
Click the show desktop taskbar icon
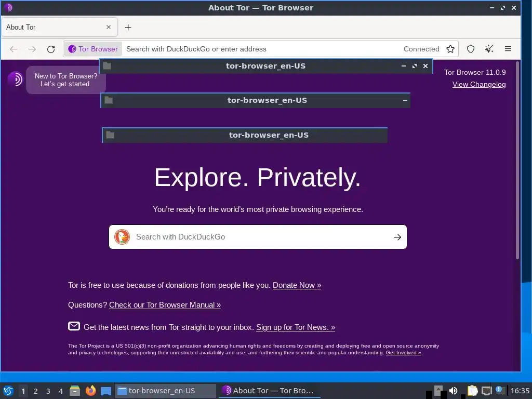(106, 391)
